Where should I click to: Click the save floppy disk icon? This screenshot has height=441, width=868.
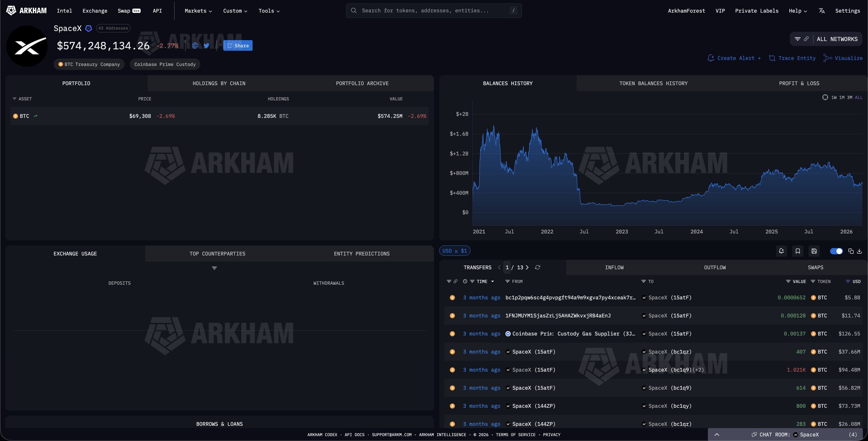(x=814, y=251)
